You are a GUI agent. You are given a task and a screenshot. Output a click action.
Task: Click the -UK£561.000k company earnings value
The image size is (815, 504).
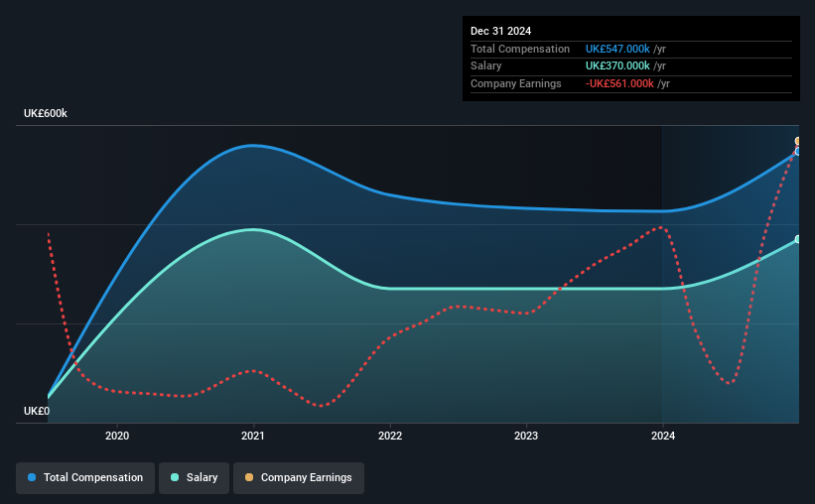coord(619,83)
